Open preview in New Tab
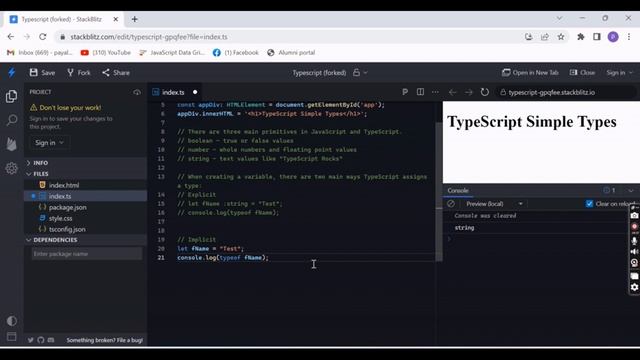640x360 pixels. 530,73
